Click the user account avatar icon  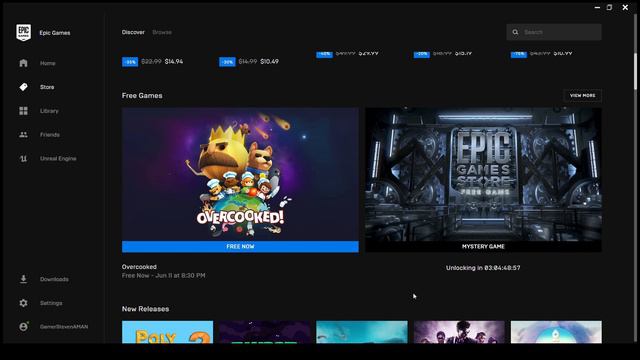coord(24,327)
